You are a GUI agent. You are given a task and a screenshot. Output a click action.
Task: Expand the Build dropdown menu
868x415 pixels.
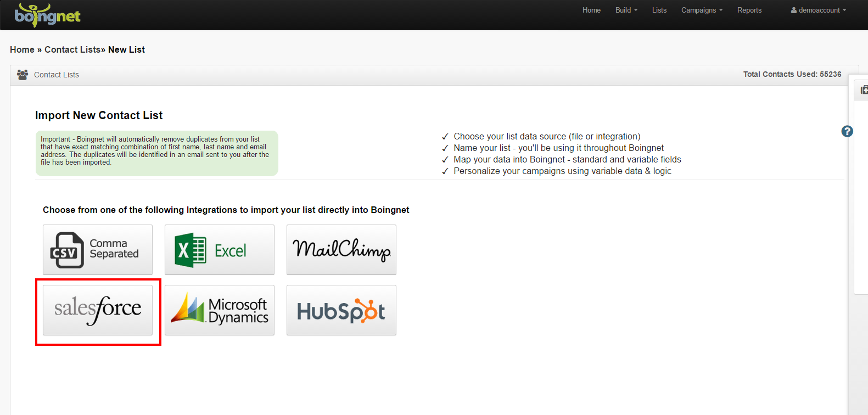pos(626,10)
